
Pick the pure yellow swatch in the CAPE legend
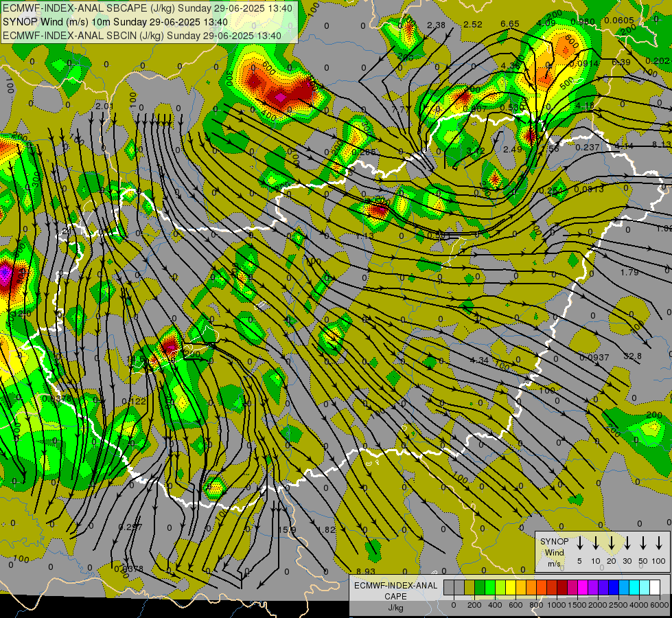pyautogui.click(x=511, y=587)
